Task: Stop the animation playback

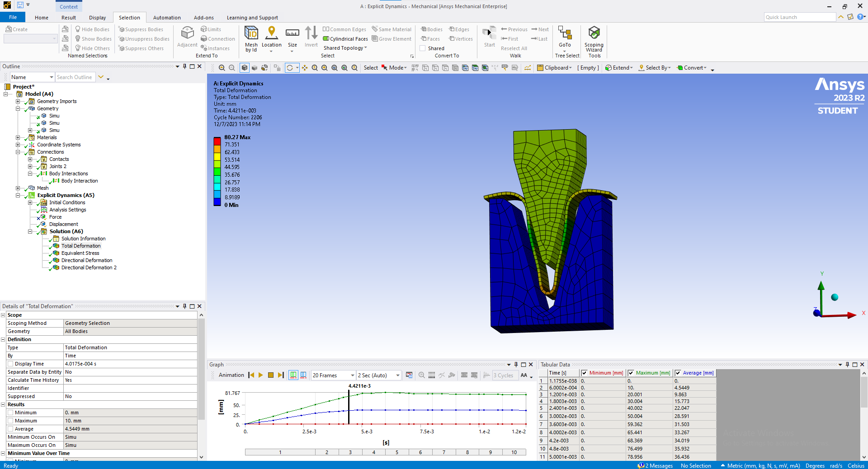Action: click(x=271, y=375)
